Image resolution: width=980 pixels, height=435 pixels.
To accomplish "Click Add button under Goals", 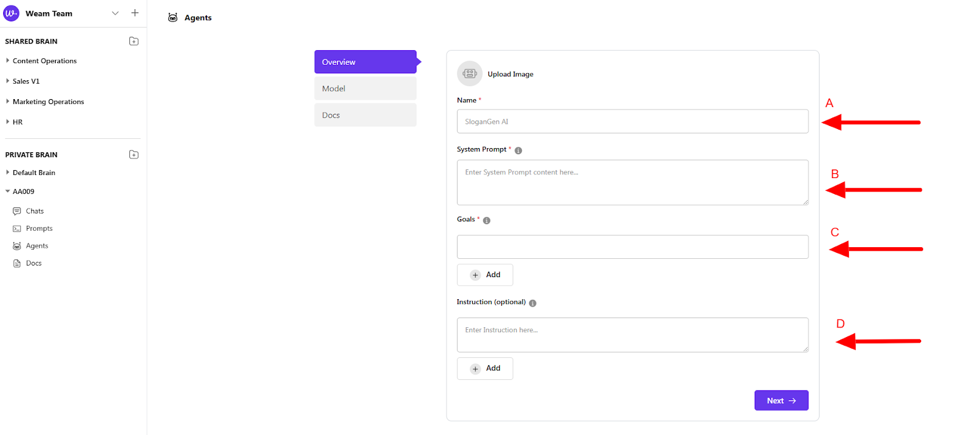I will coord(484,275).
